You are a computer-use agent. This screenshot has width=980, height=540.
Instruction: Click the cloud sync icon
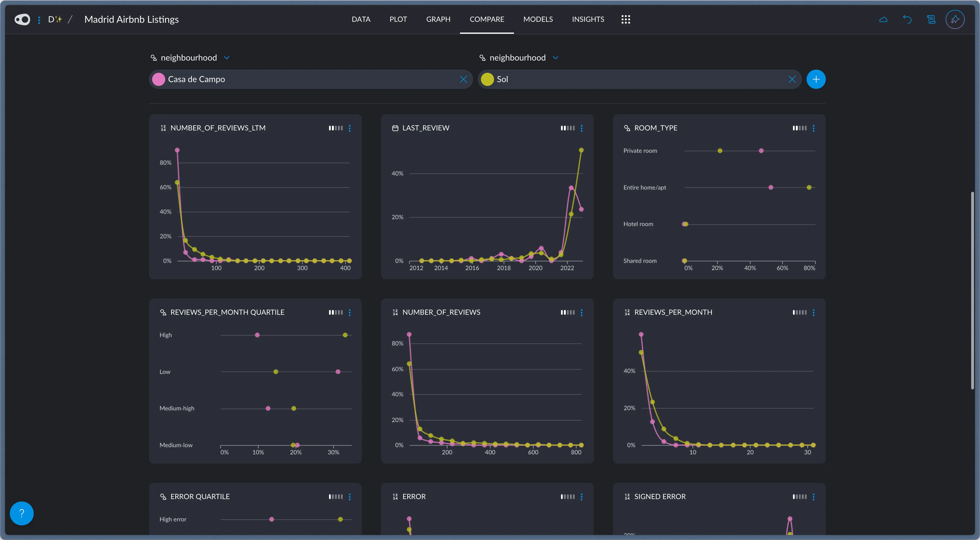883,19
